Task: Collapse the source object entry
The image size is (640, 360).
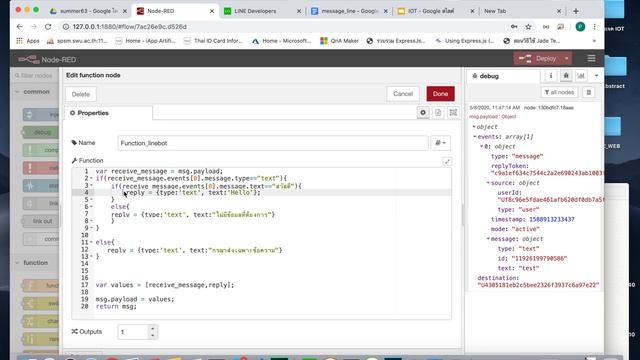Action: coord(488,183)
